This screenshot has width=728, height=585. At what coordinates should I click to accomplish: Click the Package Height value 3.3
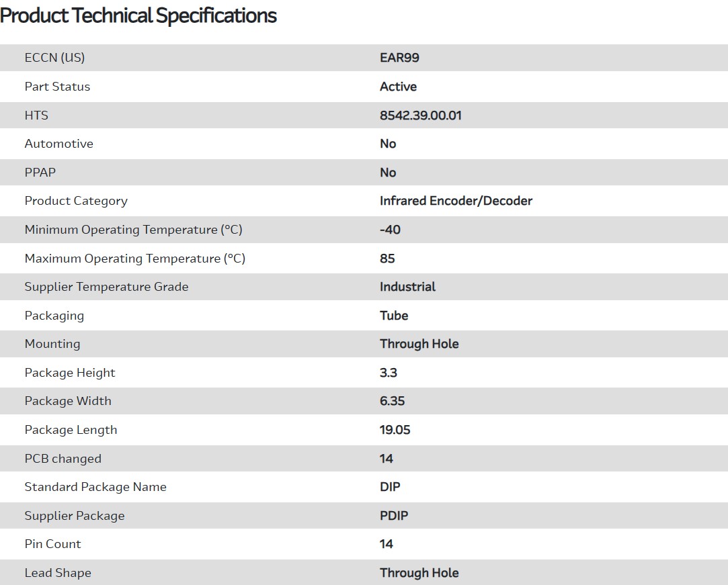point(388,373)
